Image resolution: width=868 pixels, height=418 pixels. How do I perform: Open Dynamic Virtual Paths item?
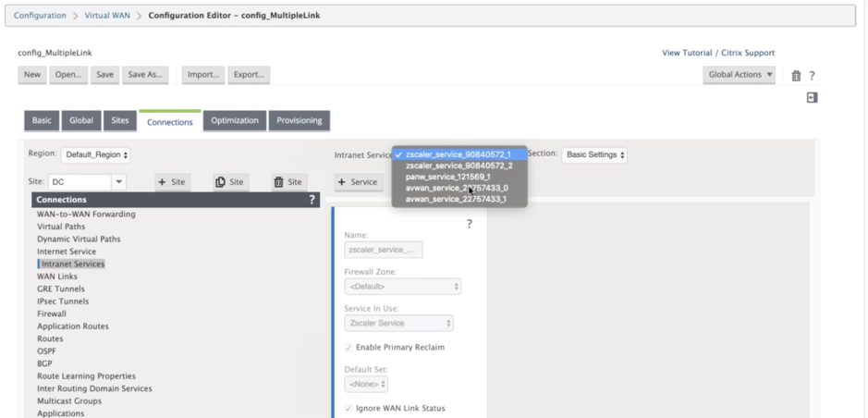pyautogui.click(x=79, y=240)
